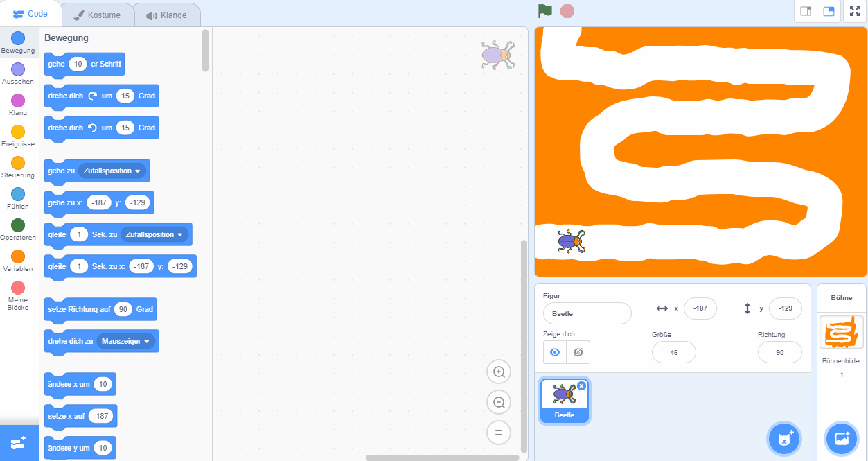Enter fullscreen stage mode
The image size is (868, 461).
854,11
